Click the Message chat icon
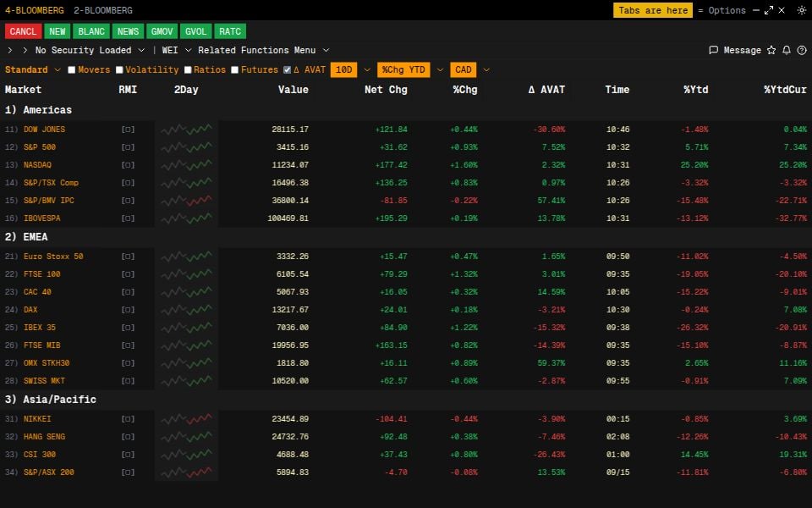This screenshot has width=812, height=508. (x=715, y=50)
